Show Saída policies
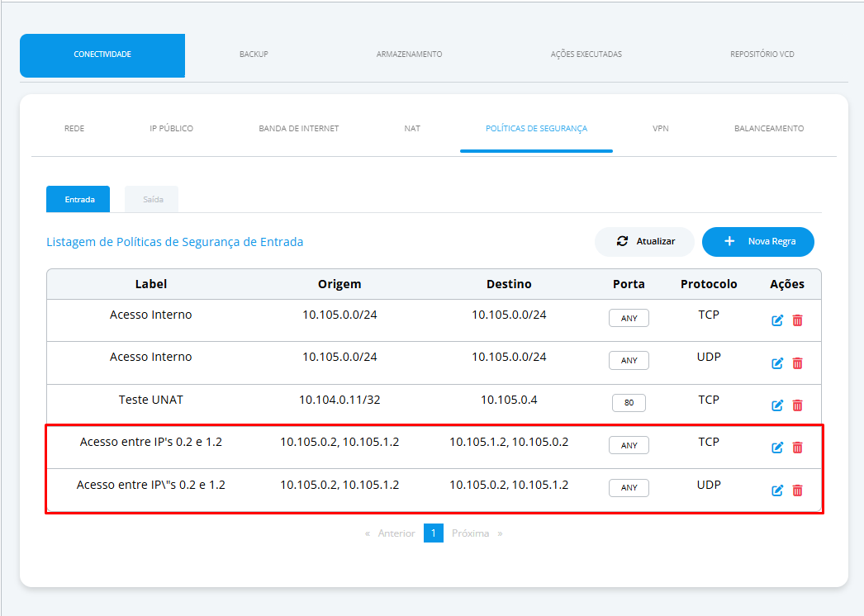The image size is (864, 616). click(151, 199)
